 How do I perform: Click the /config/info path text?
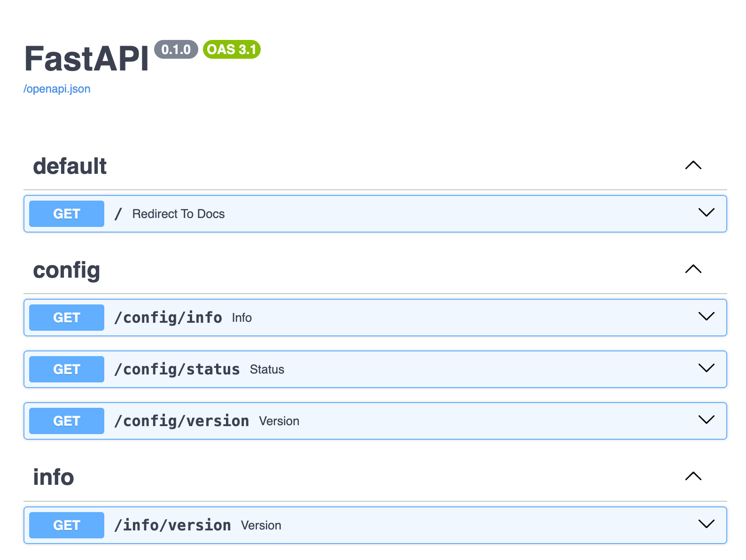coord(168,318)
